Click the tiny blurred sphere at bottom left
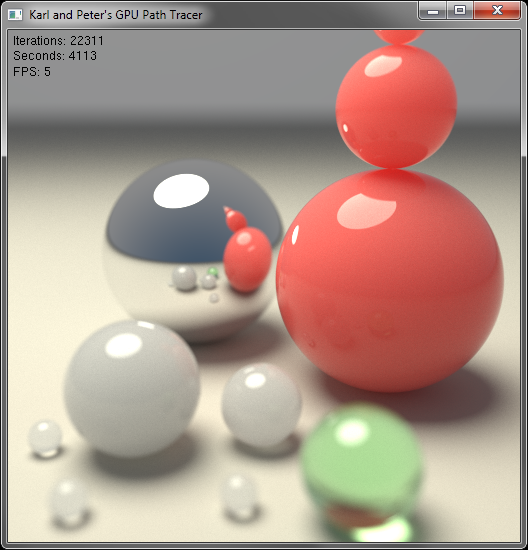Screen dimensions: 528x550 click(x=68, y=502)
